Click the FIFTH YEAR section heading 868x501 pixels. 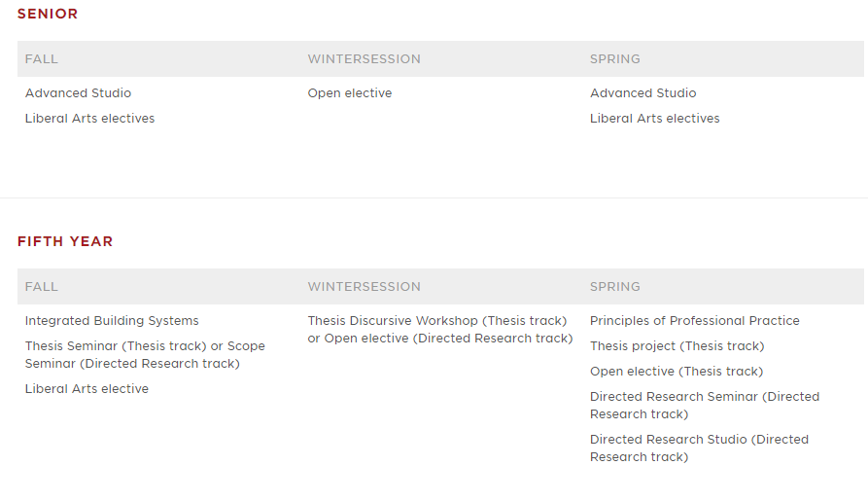click(x=65, y=241)
